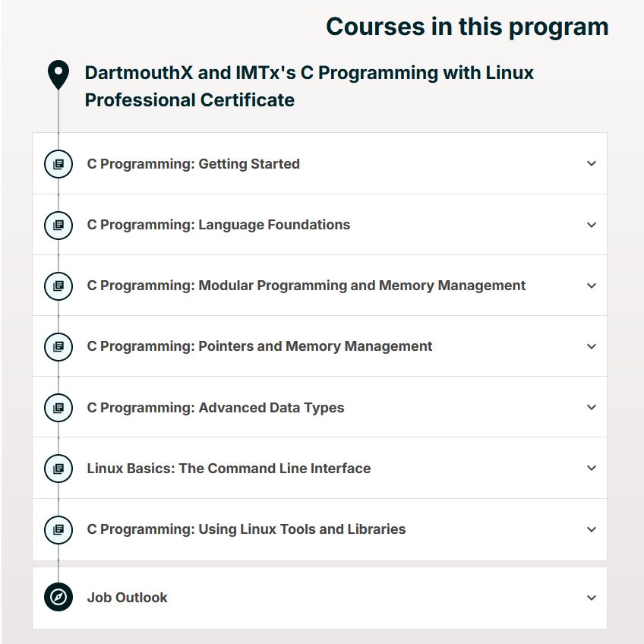Click the Job Outlook label text

128,598
